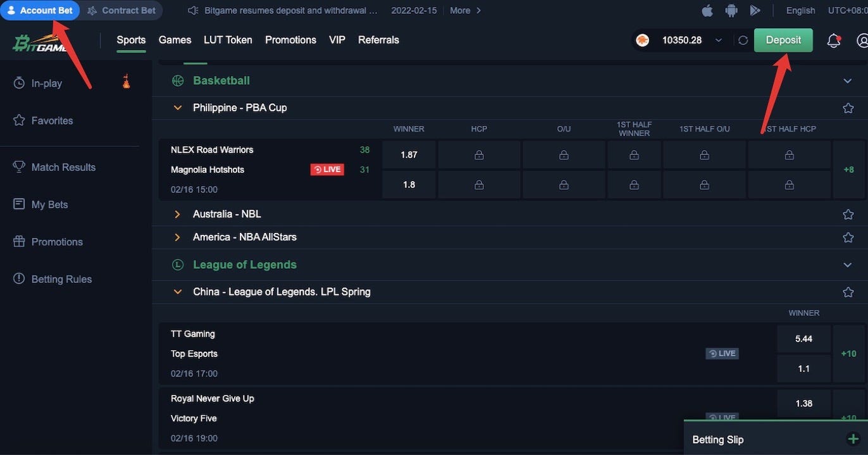The height and width of the screenshot is (455, 868).
Task: Bet on Magnolia Hotshots winner odds 1.8
Action: [409, 185]
